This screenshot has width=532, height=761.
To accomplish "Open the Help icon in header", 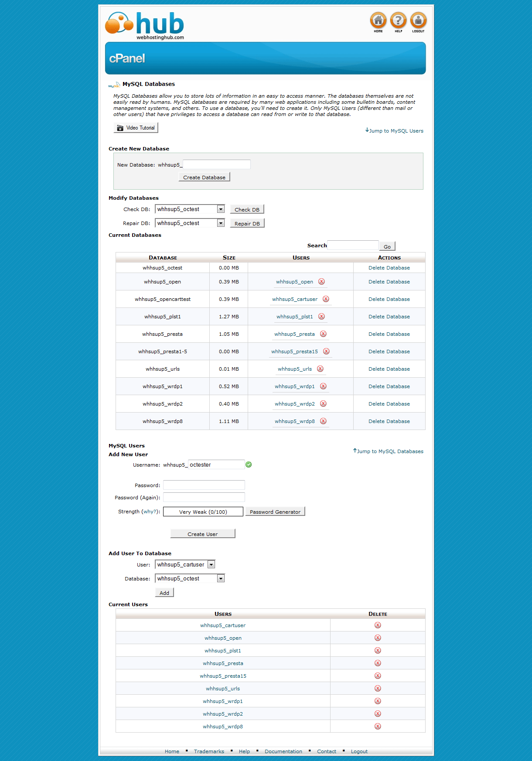I will coord(398,20).
